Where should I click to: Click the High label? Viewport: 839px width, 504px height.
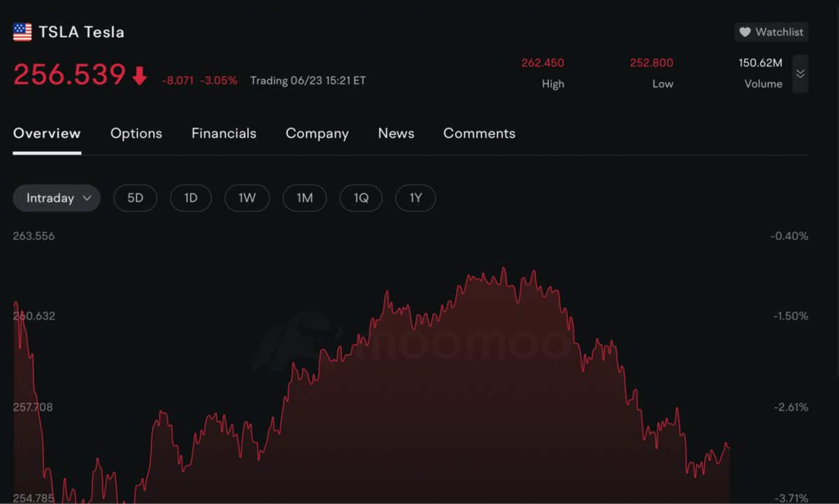coord(553,84)
